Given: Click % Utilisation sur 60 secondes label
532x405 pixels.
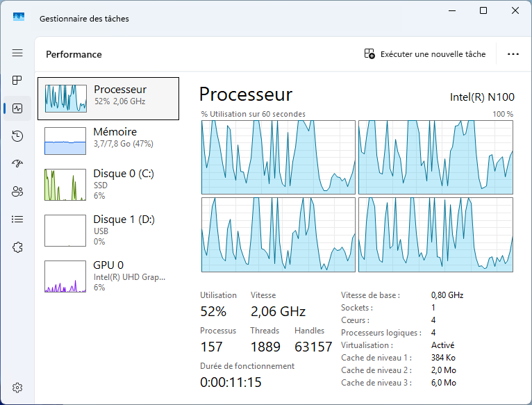Looking at the screenshot, I should (253, 114).
